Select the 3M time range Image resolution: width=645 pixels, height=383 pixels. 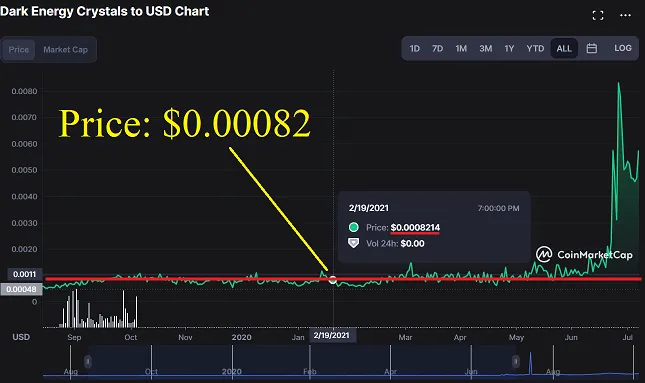pyautogui.click(x=485, y=49)
